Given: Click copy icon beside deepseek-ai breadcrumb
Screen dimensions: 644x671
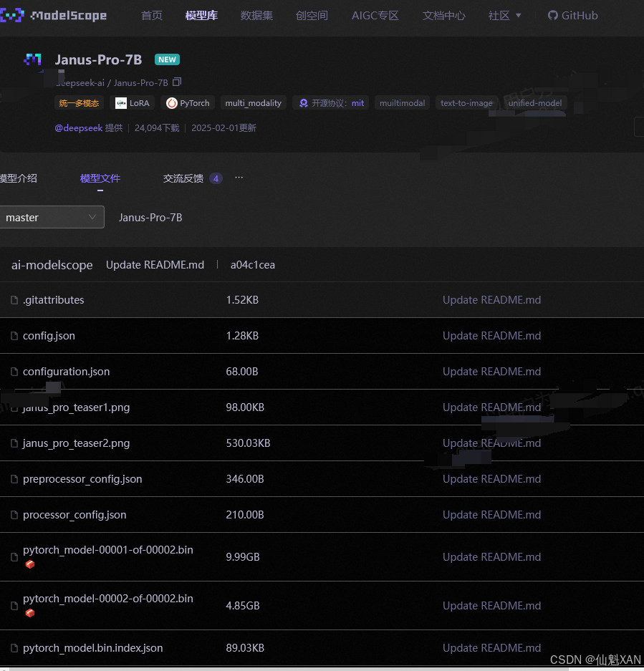Looking at the screenshot, I should click(x=176, y=82).
